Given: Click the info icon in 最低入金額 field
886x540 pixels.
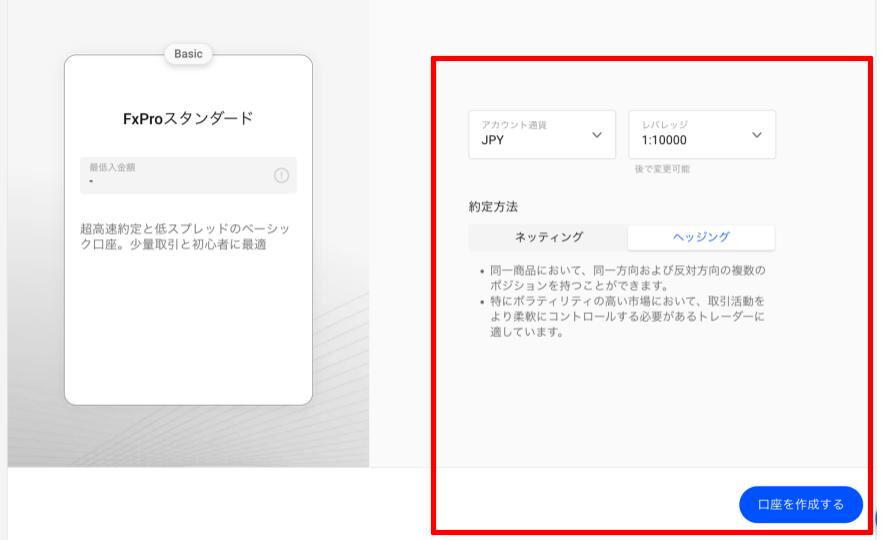Looking at the screenshot, I should pyautogui.click(x=281, y=176).
